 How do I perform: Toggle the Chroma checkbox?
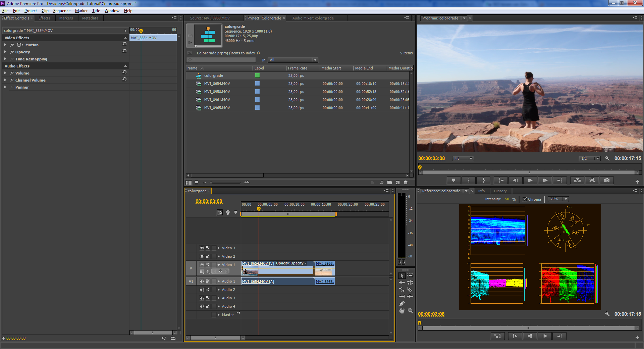coord(525,199)
